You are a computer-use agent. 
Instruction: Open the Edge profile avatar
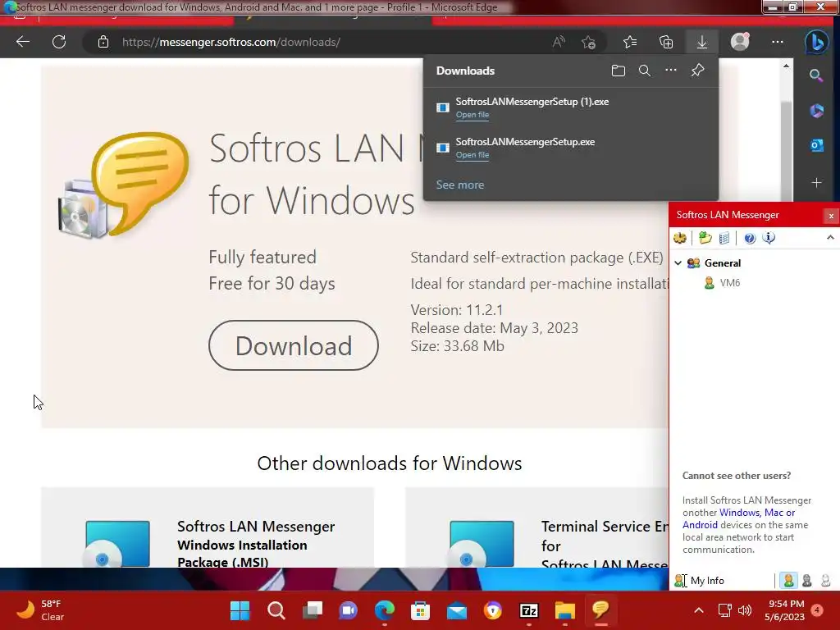click(740, 42)
